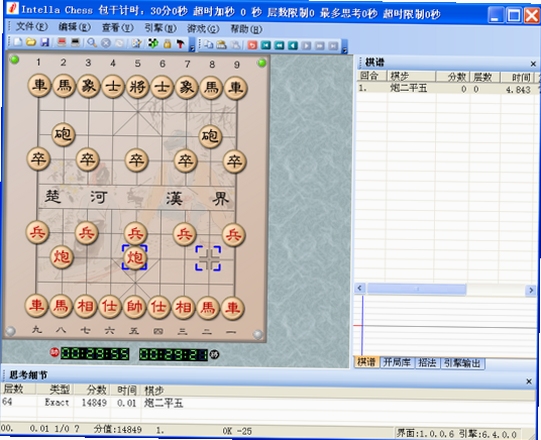
Task: Click the padlock toolbar icon
Action: point(167,44)
